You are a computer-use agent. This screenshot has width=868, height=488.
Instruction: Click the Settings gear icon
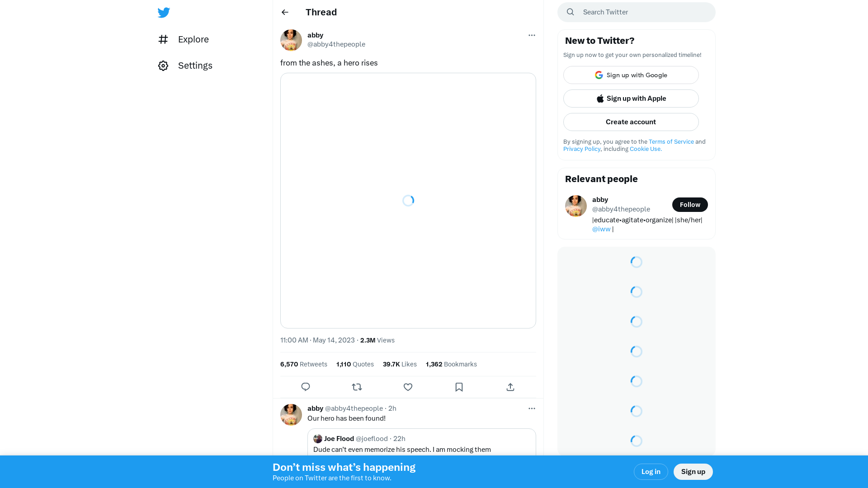(162, 65)
